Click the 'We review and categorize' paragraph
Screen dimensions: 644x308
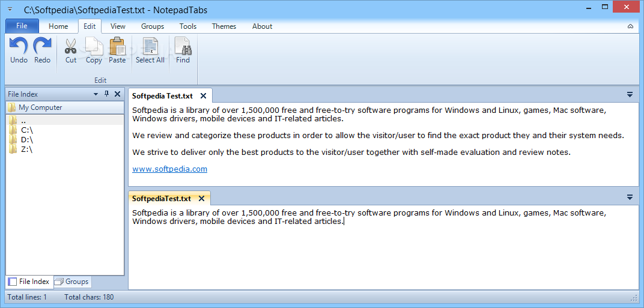[378, 136]
